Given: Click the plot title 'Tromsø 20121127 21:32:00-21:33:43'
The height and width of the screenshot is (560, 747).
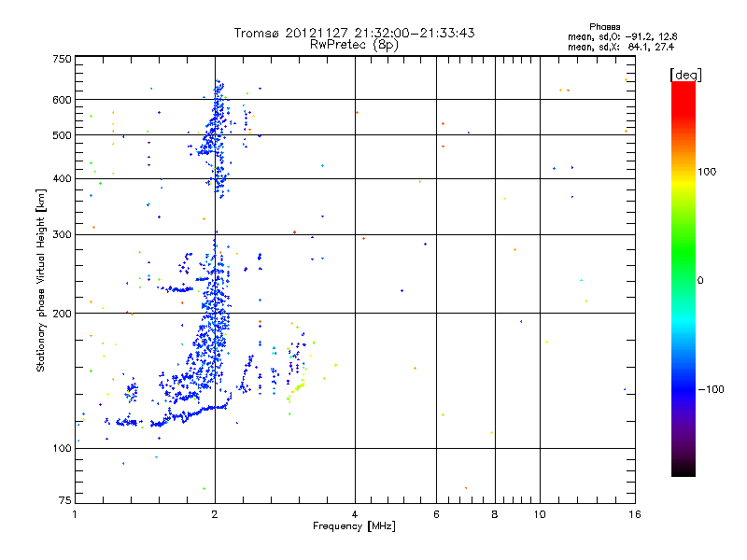Looking at the screenshot, I should 354,33.
